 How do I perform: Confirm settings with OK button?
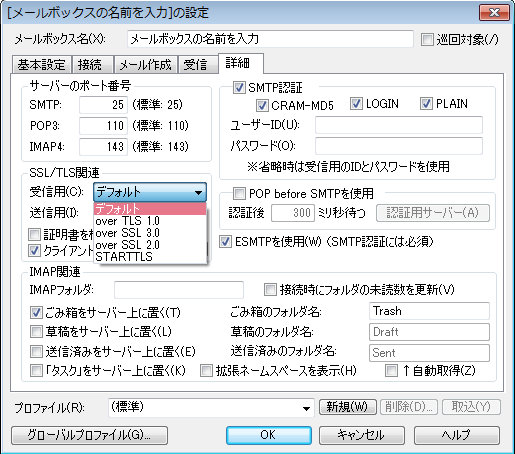point(269,435)
